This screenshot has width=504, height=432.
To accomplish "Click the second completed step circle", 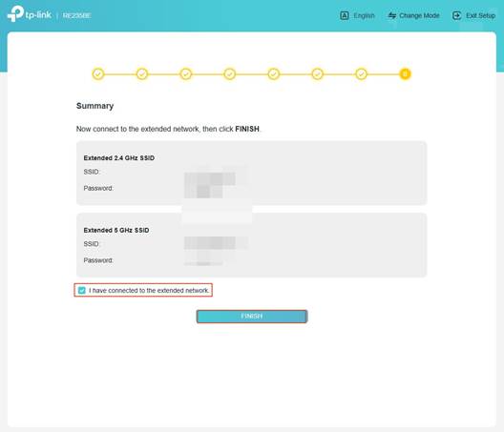I will pos(142,74).
